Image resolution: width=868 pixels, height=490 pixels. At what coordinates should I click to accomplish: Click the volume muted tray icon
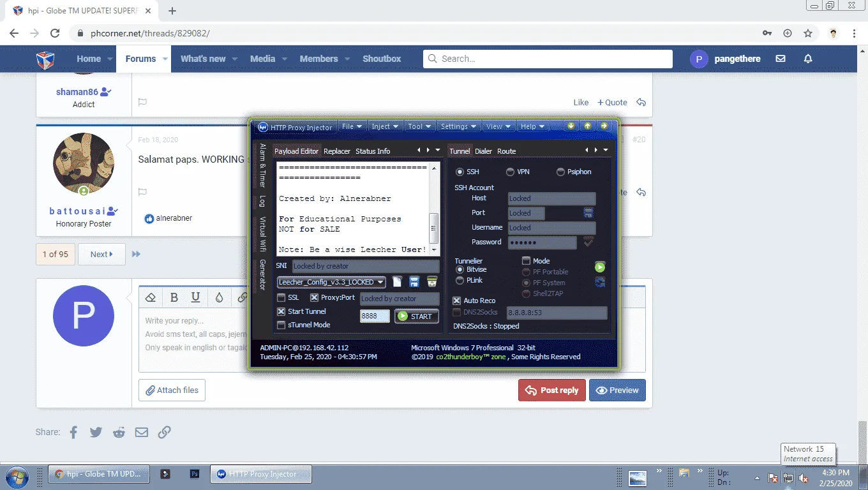point(804,477)
